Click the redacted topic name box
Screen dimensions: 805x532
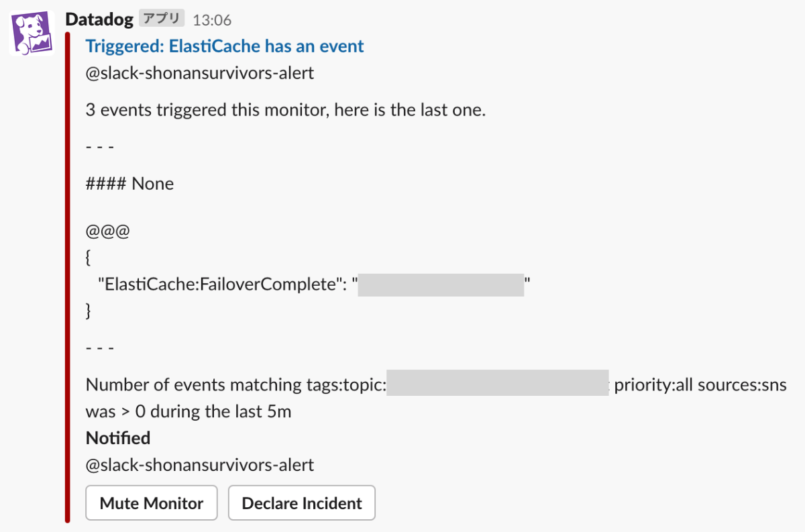[x=497, y=385]
